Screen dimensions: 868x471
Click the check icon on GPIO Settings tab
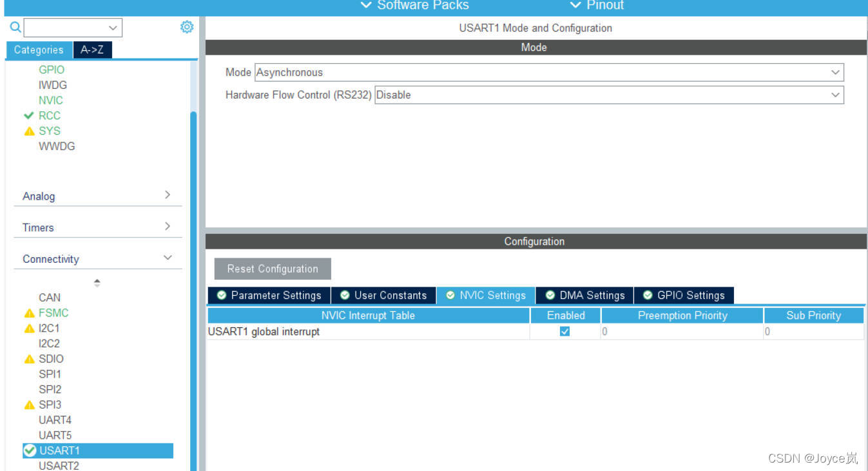[x=648, y=295]
